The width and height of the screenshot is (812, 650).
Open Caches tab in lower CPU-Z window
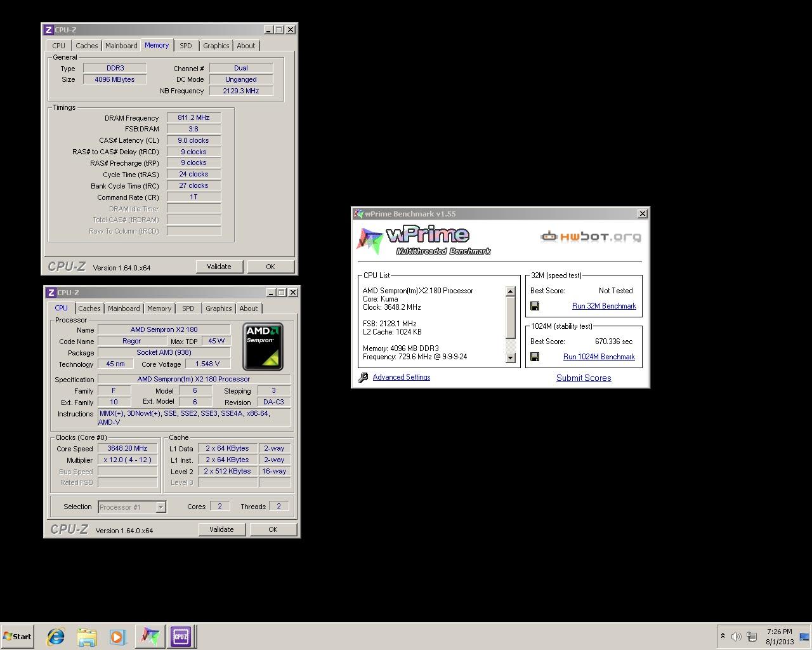[x=89, y=308]
